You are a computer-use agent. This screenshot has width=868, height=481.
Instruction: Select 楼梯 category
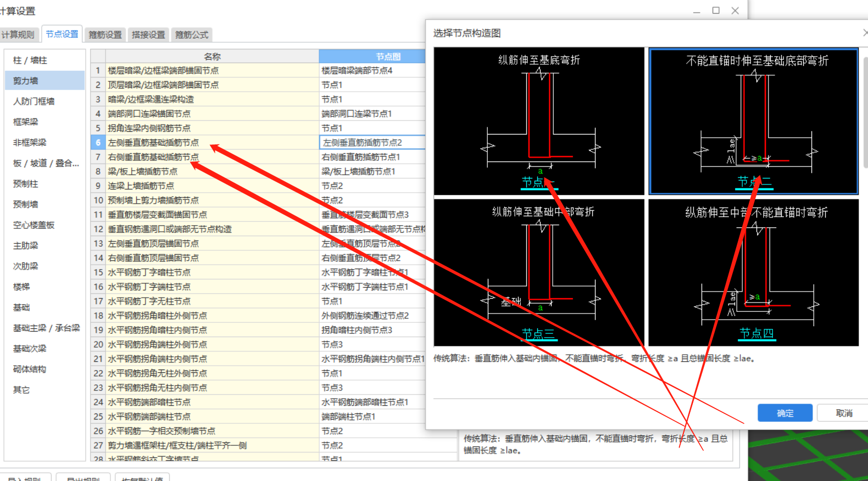[45, 287]
